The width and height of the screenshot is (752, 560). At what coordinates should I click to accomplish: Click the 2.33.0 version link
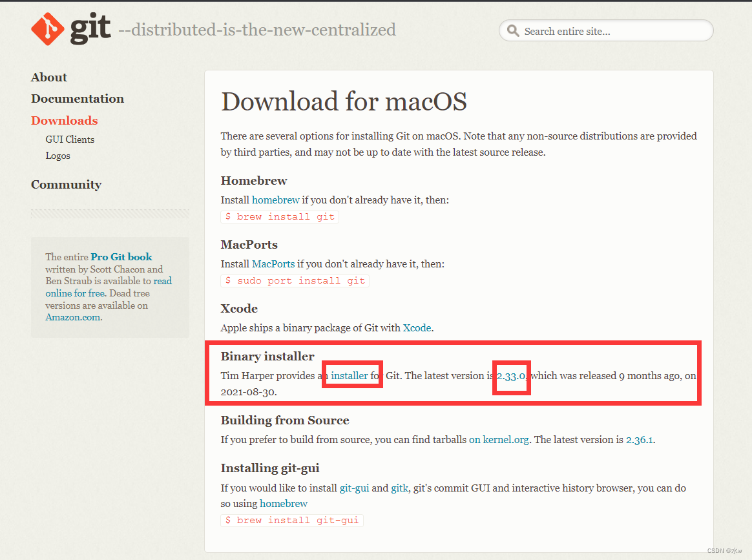tap(511, 376)
